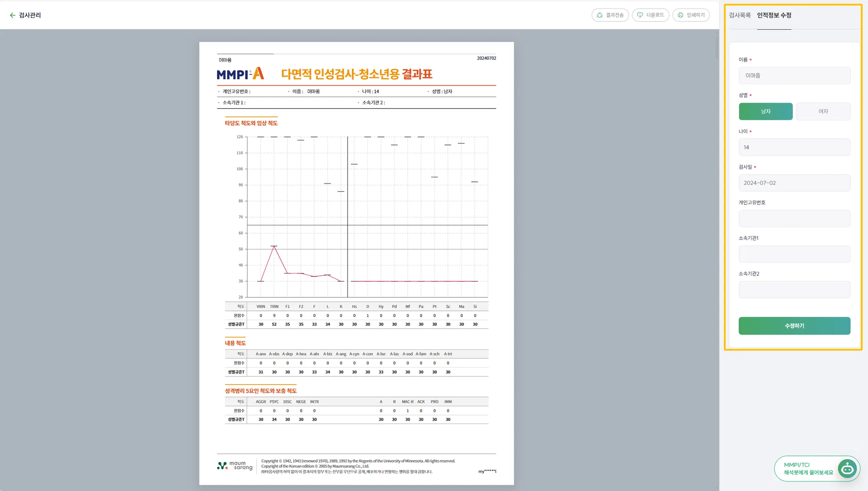Click the report viewer vertical scrollbar
The image size is (868, 491).
(x=717, y=47)
